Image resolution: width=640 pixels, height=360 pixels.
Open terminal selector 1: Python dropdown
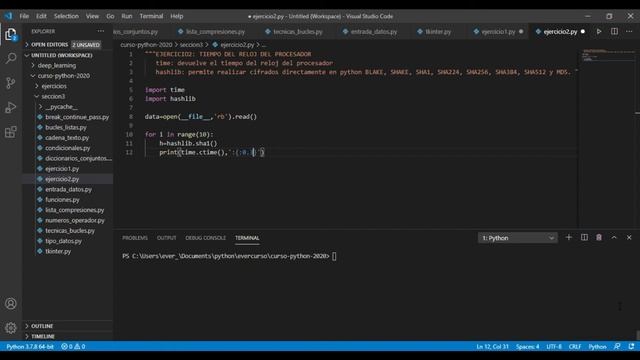point(518,238)
